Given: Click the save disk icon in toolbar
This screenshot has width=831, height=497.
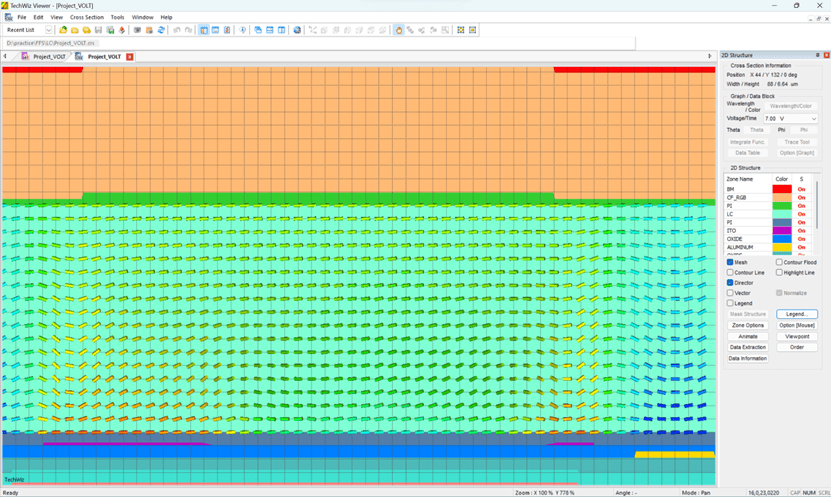Looking at the screenshot, I should [98, 30].
